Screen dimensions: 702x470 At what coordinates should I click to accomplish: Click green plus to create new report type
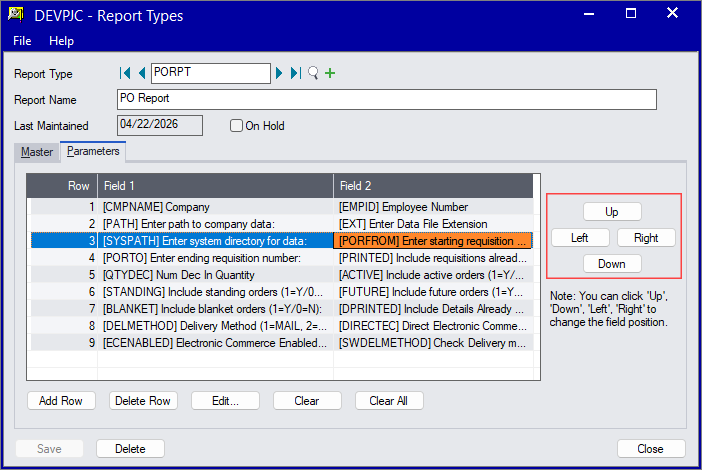[330, 73]
